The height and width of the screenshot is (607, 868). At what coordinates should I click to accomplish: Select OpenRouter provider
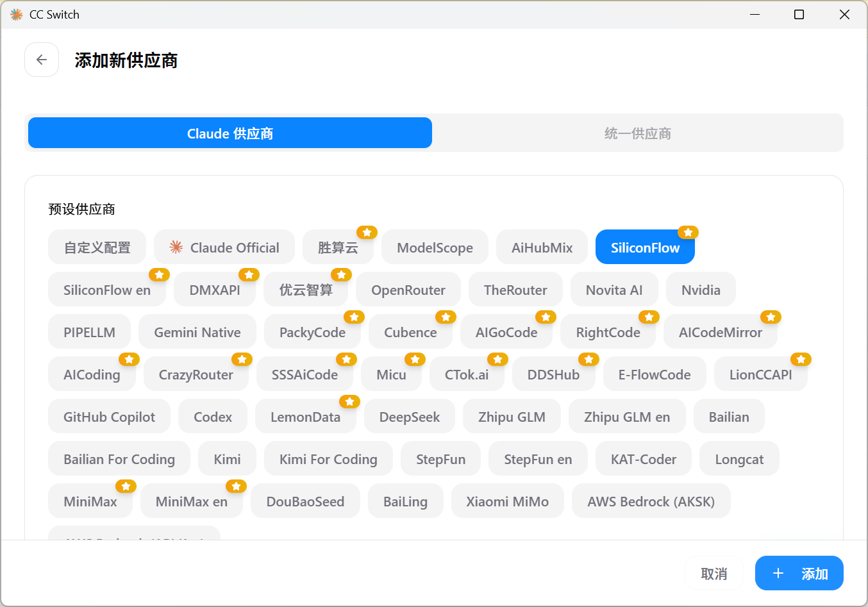pyautogui.click(x=408, y=289)
